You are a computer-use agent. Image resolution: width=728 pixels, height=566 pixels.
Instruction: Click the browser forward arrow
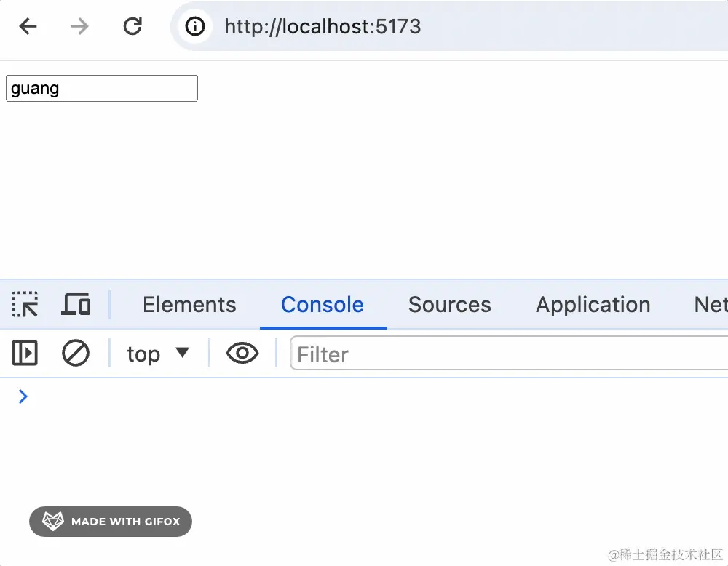79,26
